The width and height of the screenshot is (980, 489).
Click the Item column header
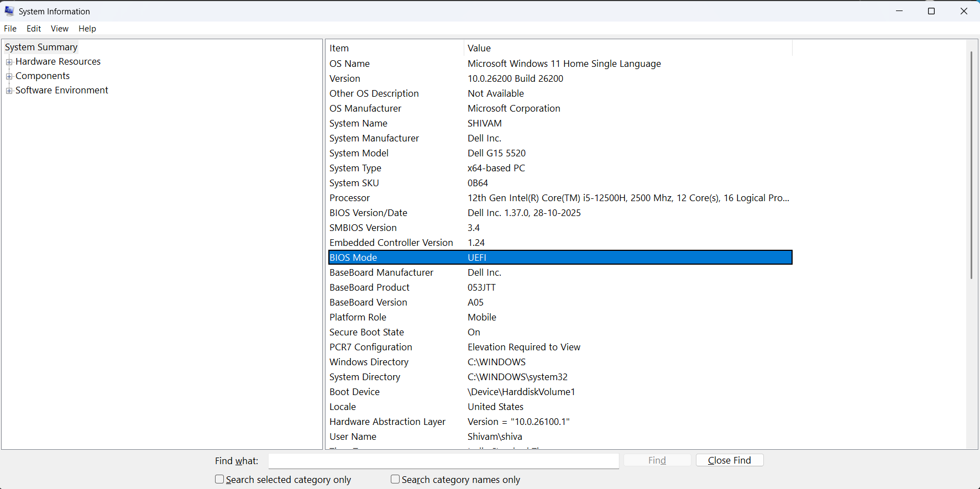[x=395, y=48]
